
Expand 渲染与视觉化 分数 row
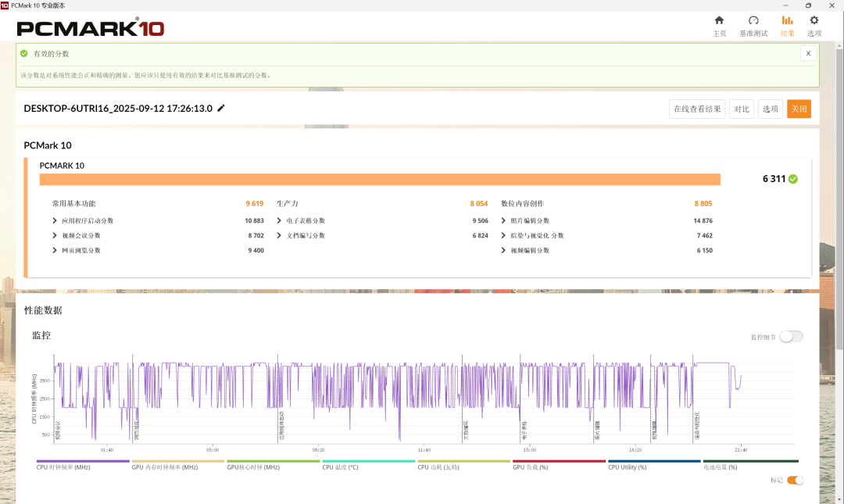click(503, 235)
